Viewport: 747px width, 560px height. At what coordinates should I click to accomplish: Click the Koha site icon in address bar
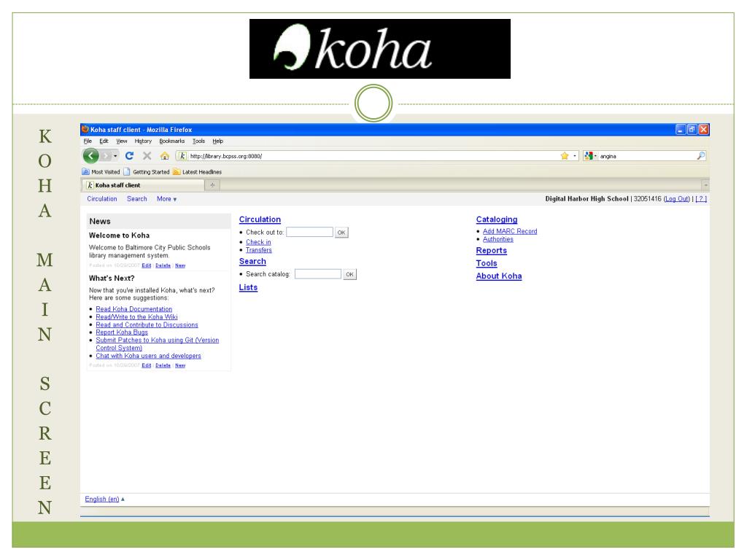182,156
